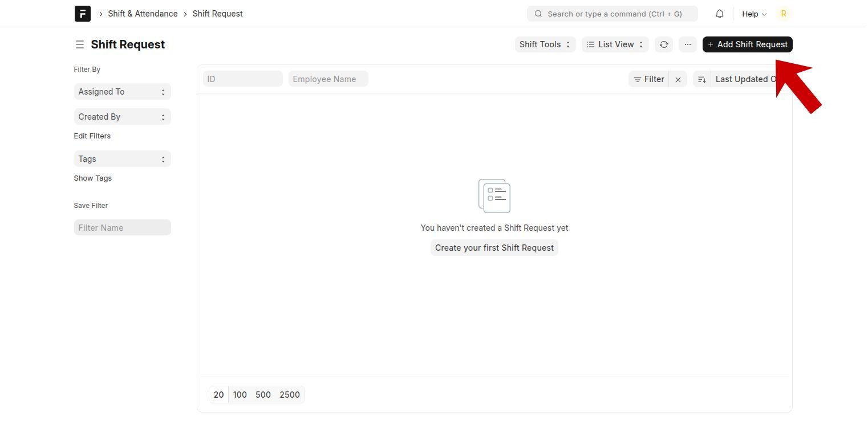Click the empty list document illustration
Image resolution: width=868 pixels, height=445 pixels.
(x=494, y=196)
